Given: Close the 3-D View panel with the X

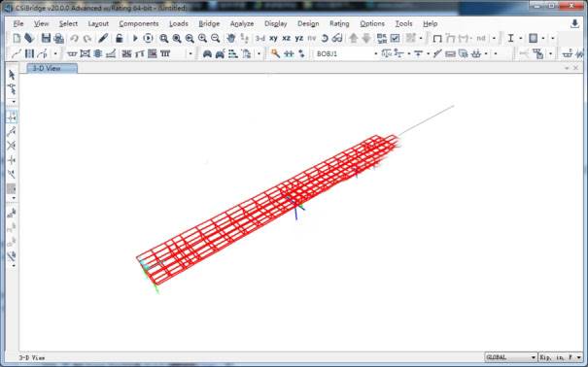Looking at the screenshot, I should 575,68.
